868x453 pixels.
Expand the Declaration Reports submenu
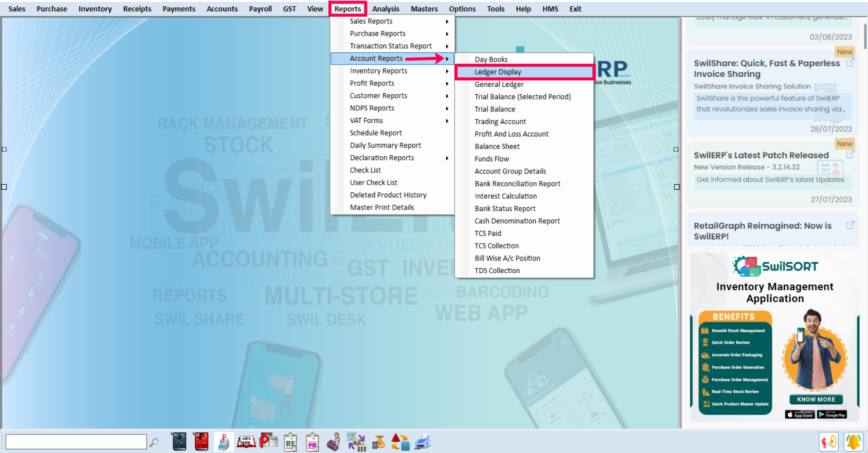[x=392, y=158]
